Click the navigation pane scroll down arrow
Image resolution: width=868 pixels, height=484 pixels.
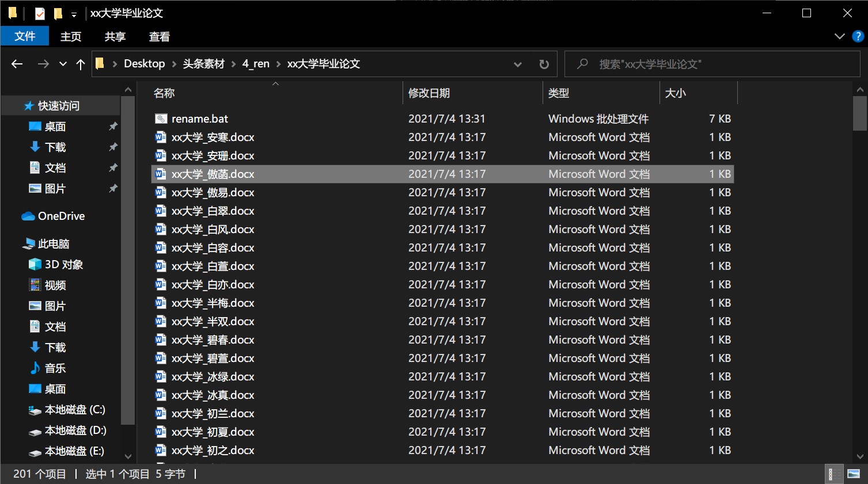coord(128,456)
